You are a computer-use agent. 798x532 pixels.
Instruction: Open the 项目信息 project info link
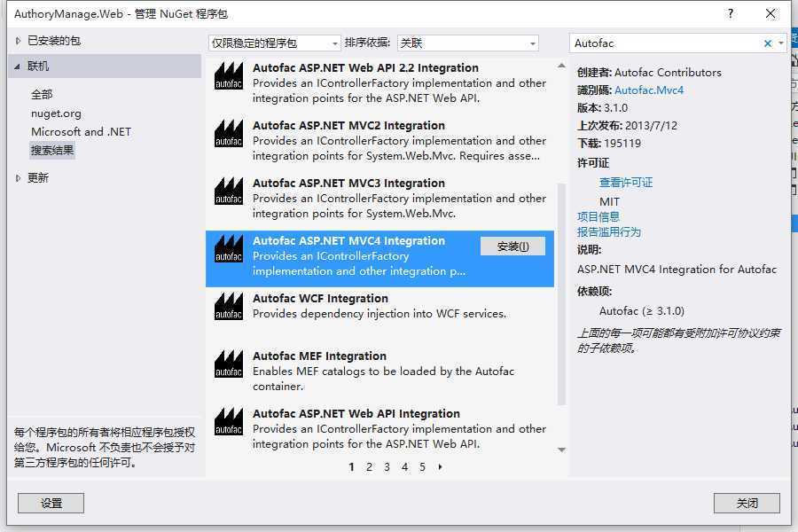click(598, 217)
